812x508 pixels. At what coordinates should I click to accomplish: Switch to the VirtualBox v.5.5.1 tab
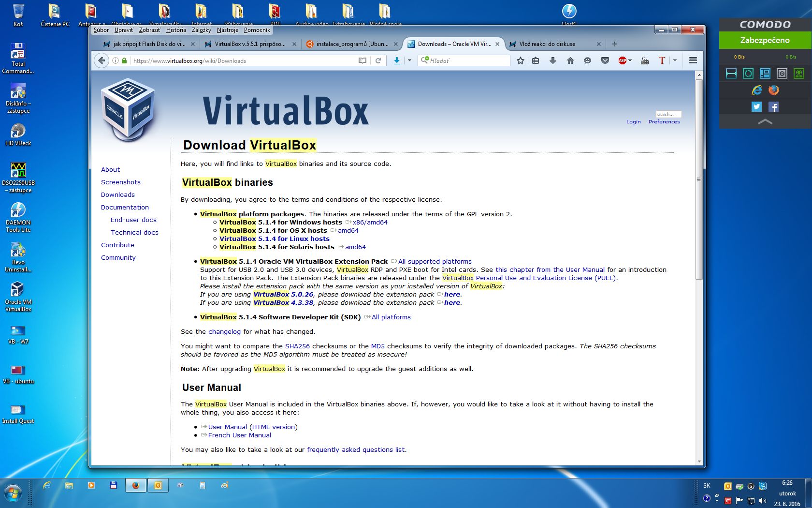[x=250, y=44]
